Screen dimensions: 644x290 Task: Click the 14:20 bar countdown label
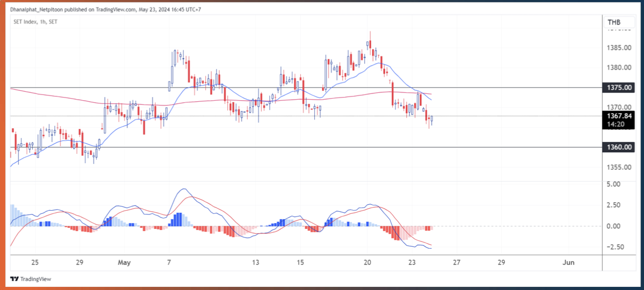click(x=615, y=125)
